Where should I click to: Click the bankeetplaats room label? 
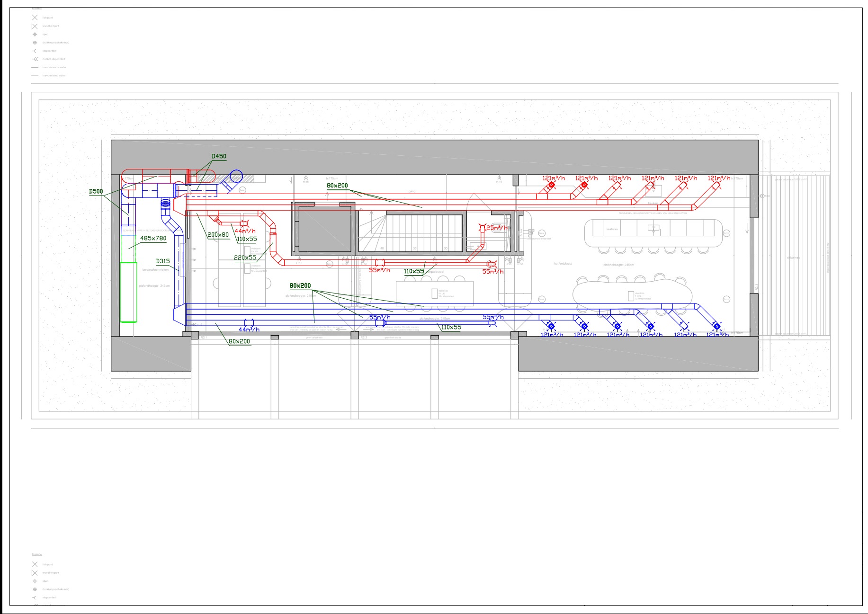(564, 263)
